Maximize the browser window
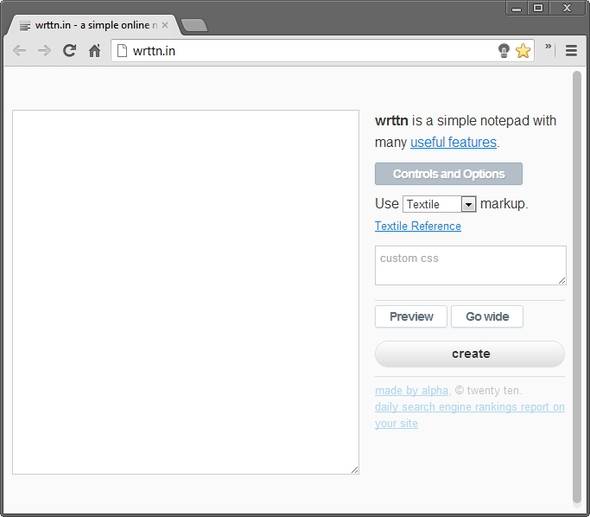Image resolution: width=590 pixels, height=517 pixels. [x=538, y=8]
